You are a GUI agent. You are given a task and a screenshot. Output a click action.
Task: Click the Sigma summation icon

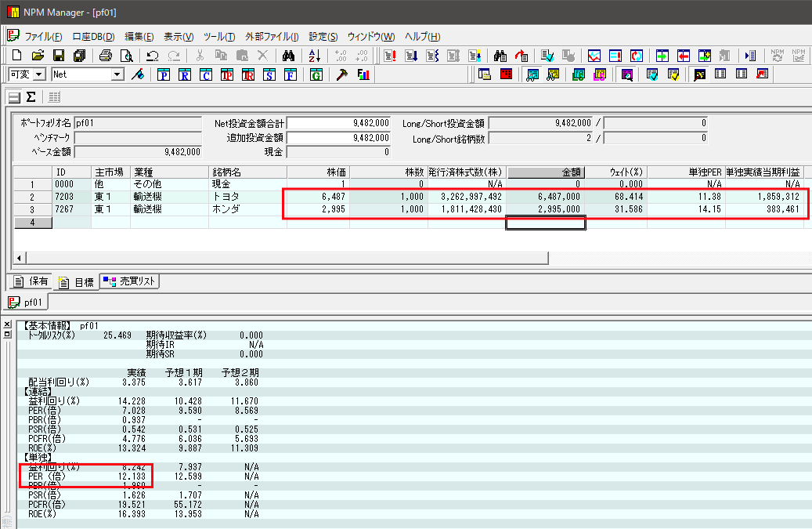31,97
